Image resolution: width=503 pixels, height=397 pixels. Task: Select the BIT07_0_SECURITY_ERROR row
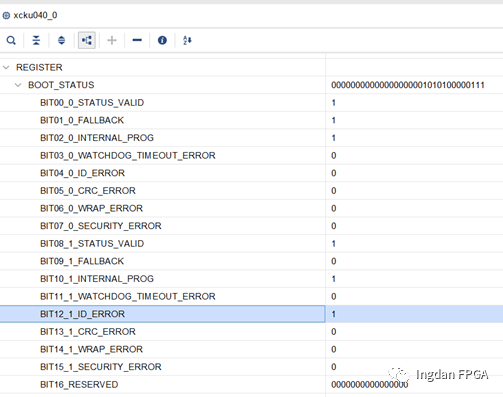coord(251,226)
